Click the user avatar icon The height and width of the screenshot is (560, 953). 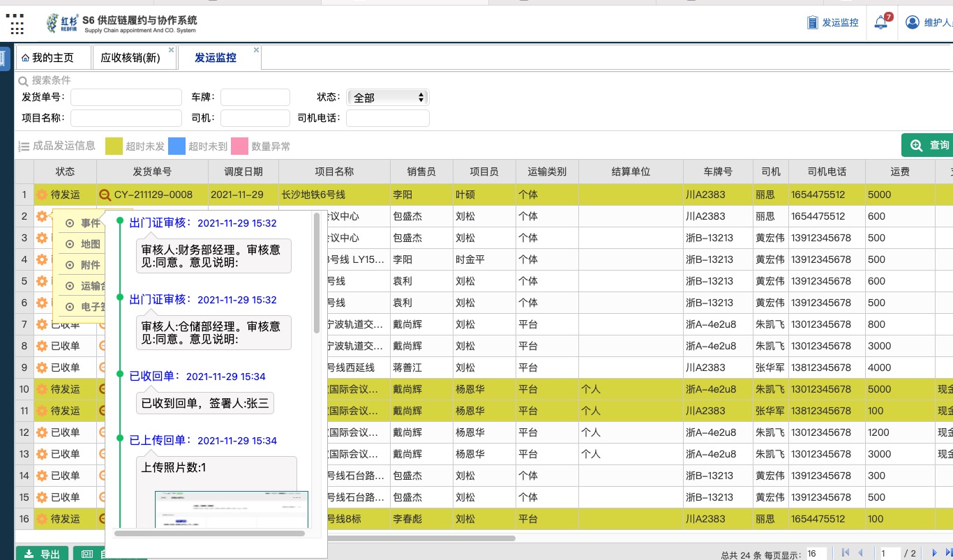pyautogui.click(x=912, y=22)
